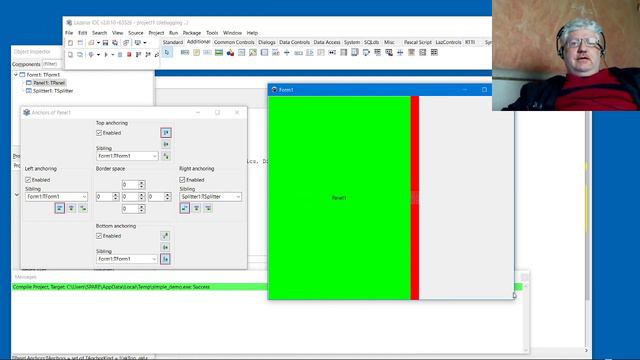Click the left Border space value field
Image resolution: width=640 pixels, height=360 pixels.
(x=104, y=197)
